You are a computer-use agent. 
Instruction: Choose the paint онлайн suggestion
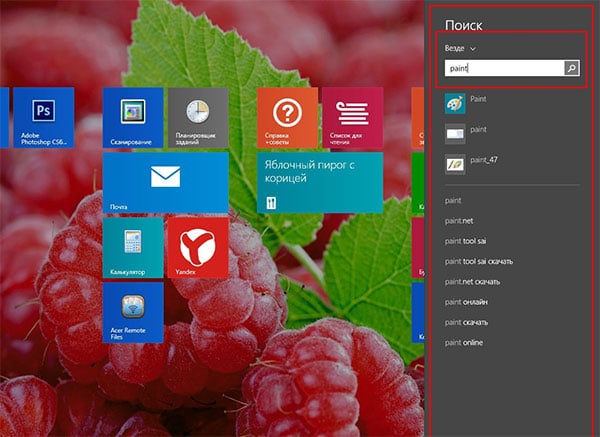pos(466,302)
